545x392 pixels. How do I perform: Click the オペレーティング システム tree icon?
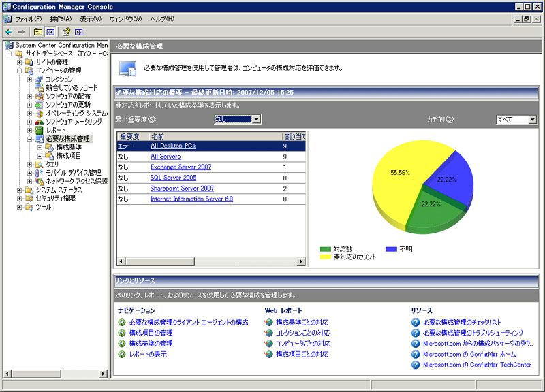pos(40,113)
